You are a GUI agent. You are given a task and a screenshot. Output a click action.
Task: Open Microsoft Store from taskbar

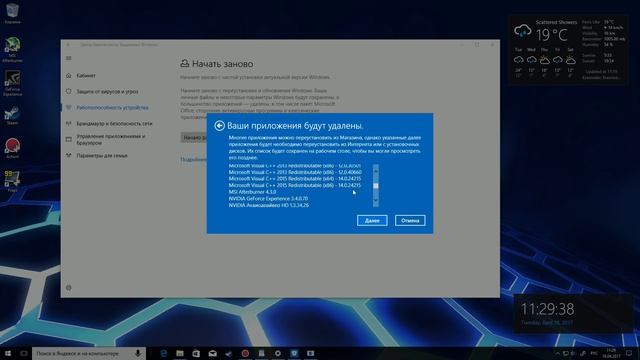(x=196, y=353)
